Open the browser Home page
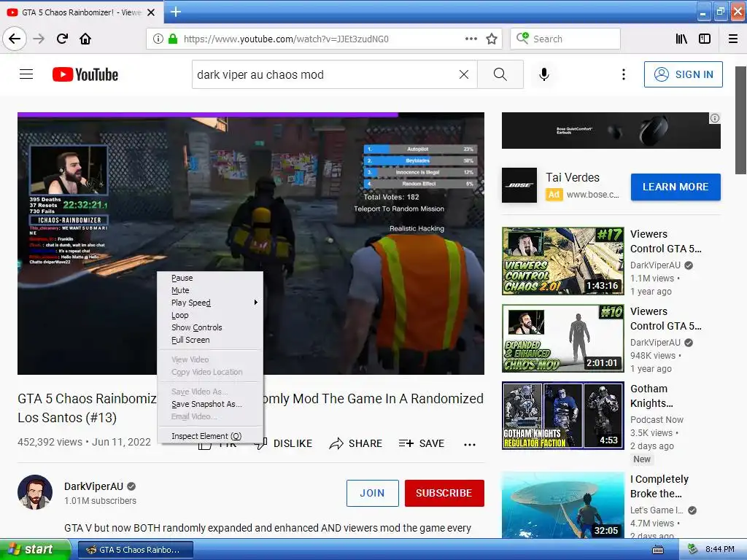 [x=85, y=39]
